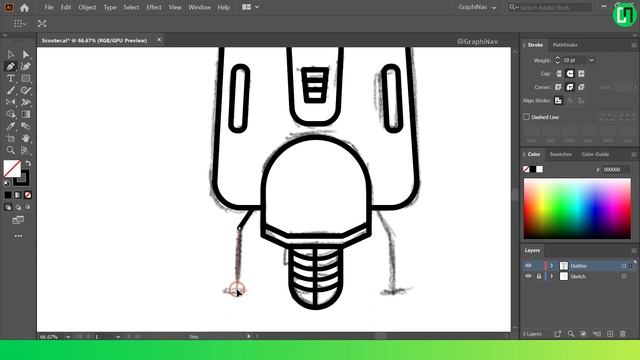Select the Artboard tool

point(11,138)
